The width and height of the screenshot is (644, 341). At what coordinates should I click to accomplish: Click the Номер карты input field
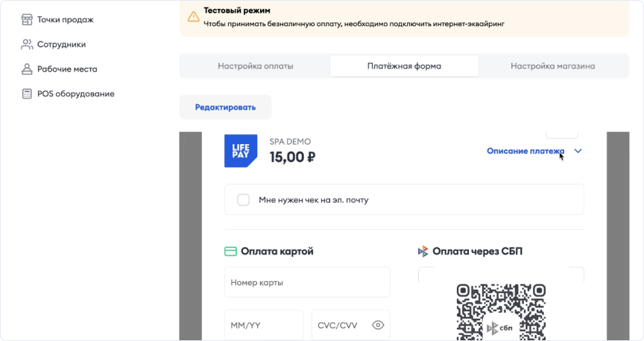pyautogui.click(x=306, y=283)
